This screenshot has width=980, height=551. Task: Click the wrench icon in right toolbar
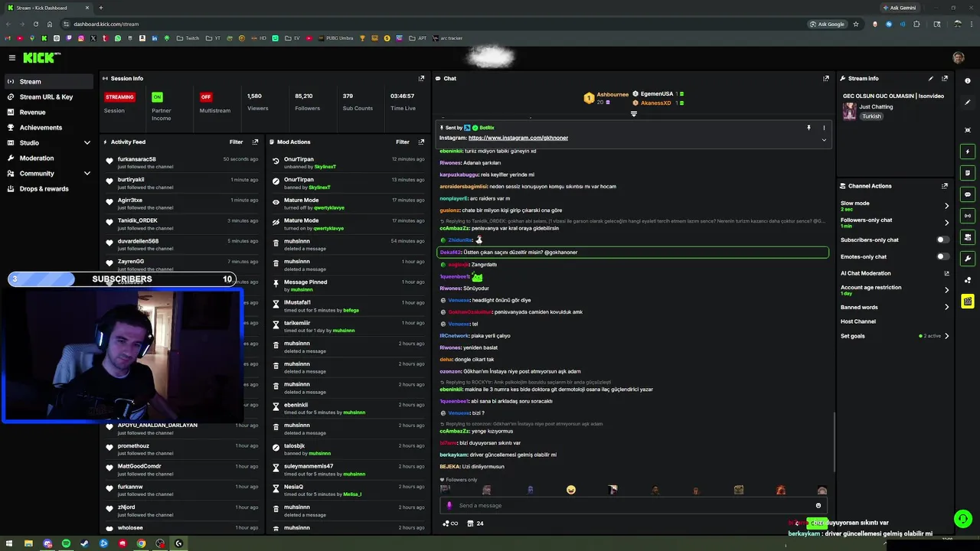point(968,259)
